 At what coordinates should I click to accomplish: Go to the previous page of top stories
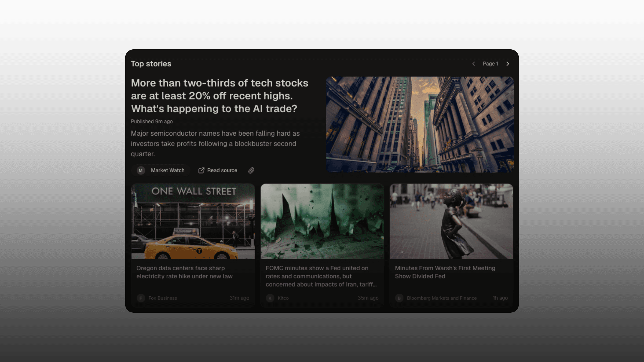click(x=474, y=64)
